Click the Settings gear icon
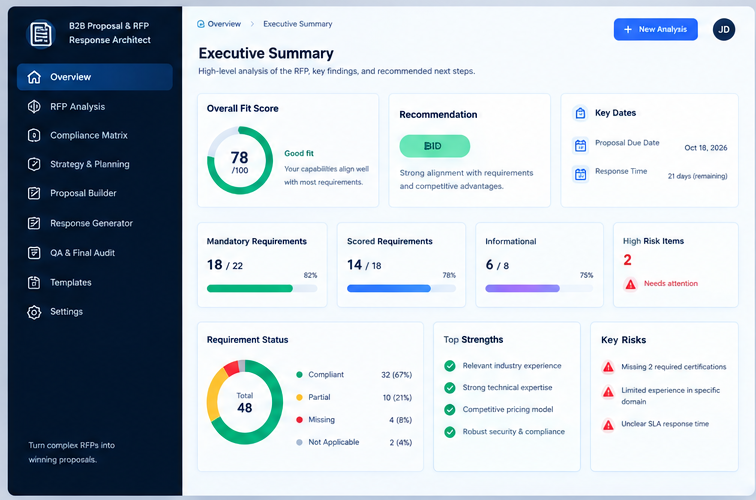Image resolution: width=756 pixels, height=500 pixels. point(34,312)
